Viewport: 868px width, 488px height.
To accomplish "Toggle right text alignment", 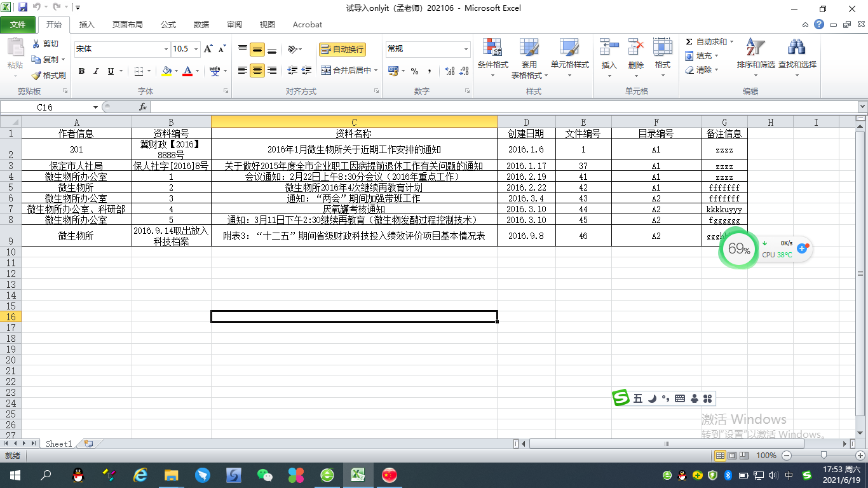I will coord(272,71).
